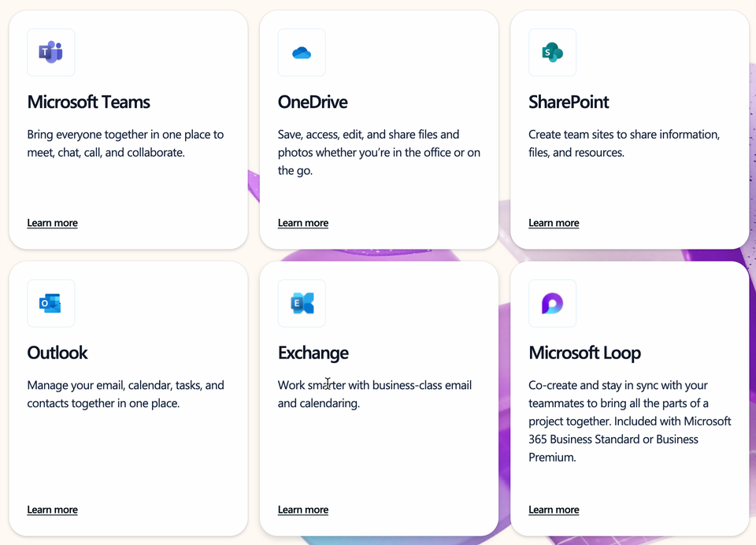Click the Loop description about co-creating
The width and height of the screenshot is (756, 545).
[x=630, y=421]
